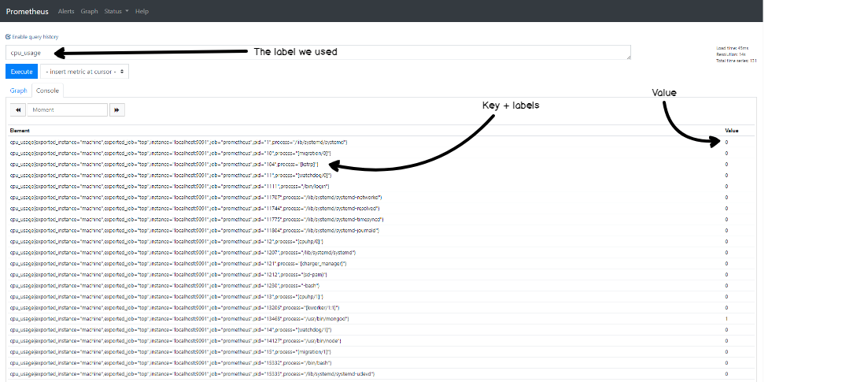Select the cpuhp/1 row with pid="13"
Viewport: 868px width, 382px height.
(x=382, y=297)
